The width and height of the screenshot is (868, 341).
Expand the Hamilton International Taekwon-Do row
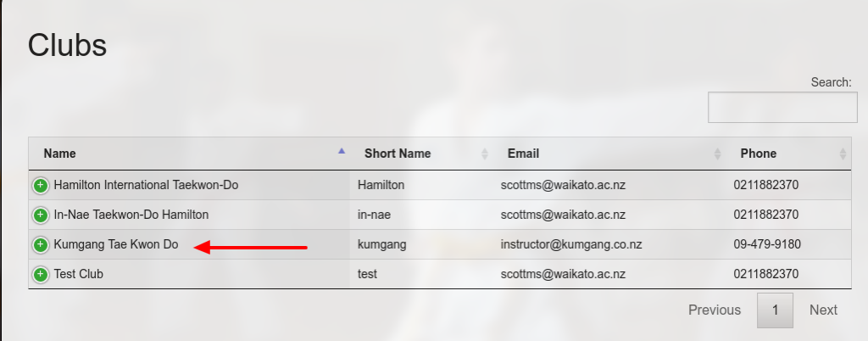coord(40,185)
